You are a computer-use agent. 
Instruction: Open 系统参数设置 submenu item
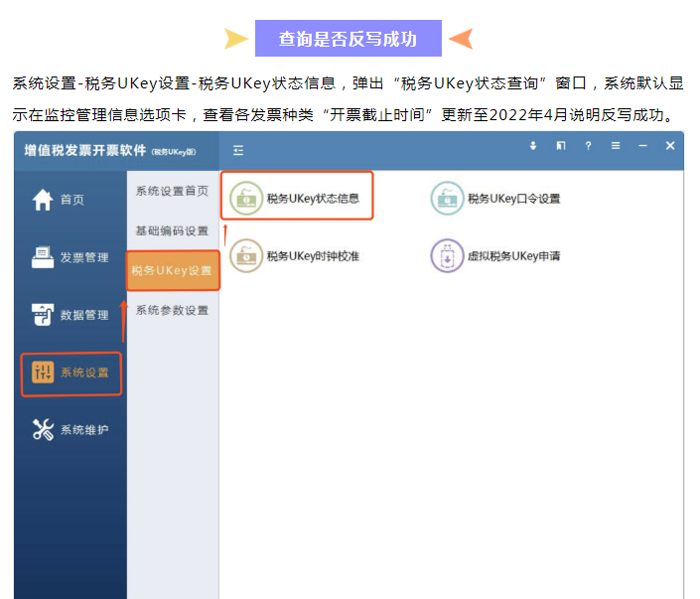pos(173,310)
